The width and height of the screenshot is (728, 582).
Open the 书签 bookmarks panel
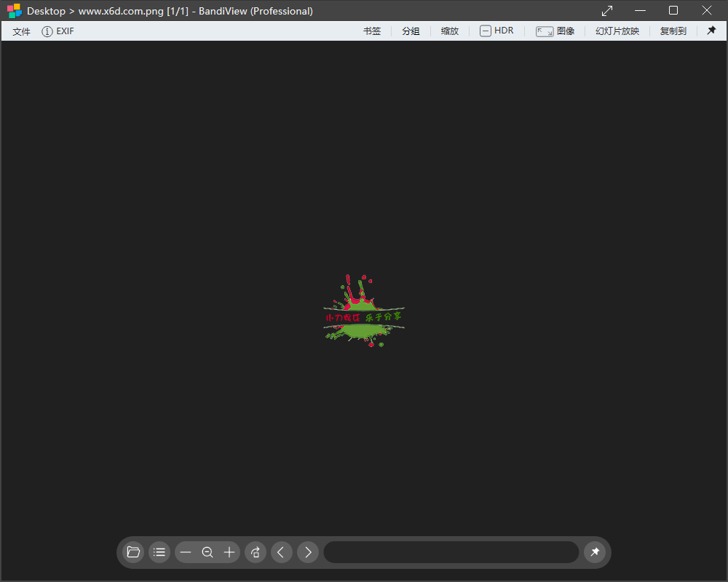tap(372, 31)
